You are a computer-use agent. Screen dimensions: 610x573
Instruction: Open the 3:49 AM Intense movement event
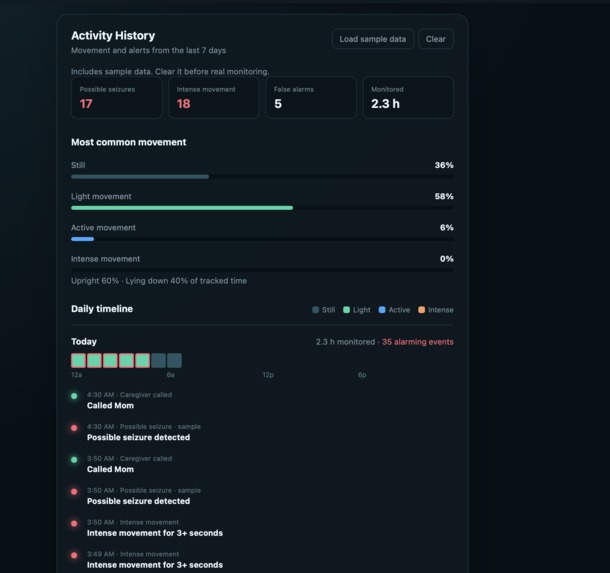[155, 560]
